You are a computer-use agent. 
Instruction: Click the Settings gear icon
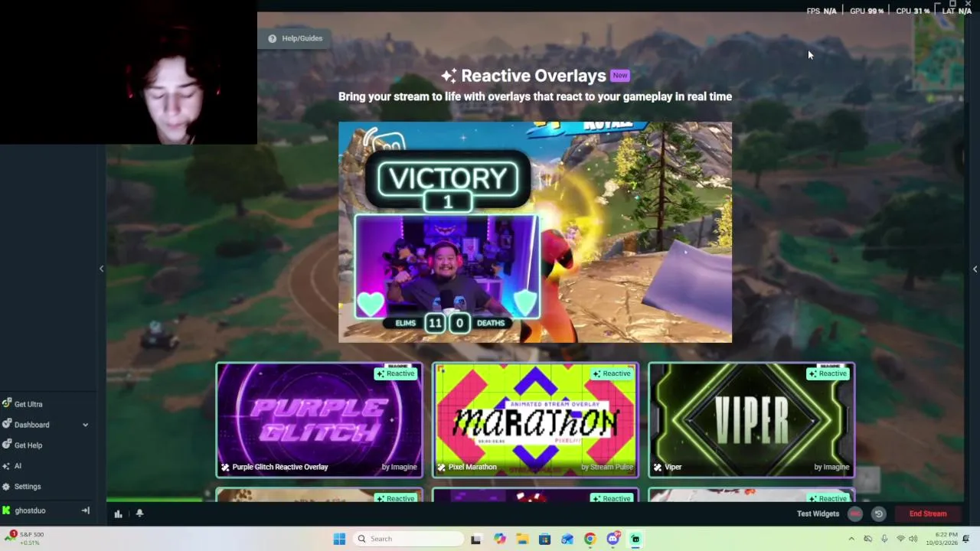point(6,487)
